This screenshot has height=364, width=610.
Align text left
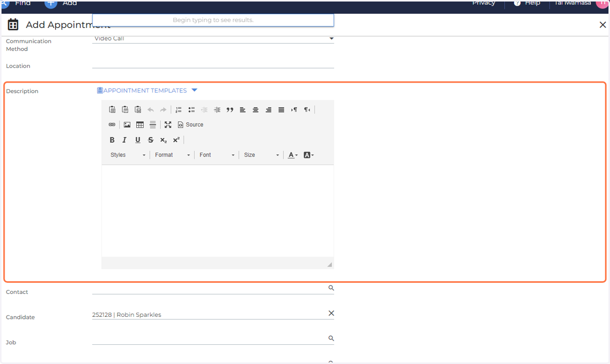[242, 110]
